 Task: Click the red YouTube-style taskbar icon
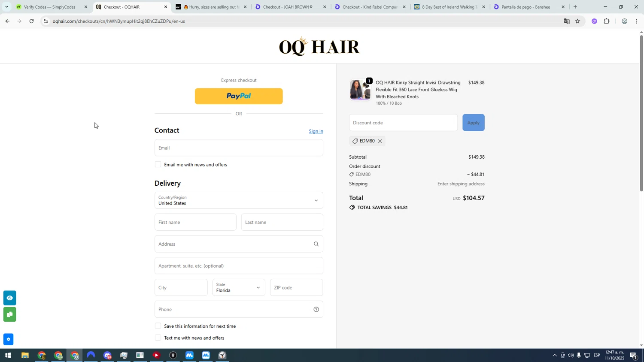(156, 356)
